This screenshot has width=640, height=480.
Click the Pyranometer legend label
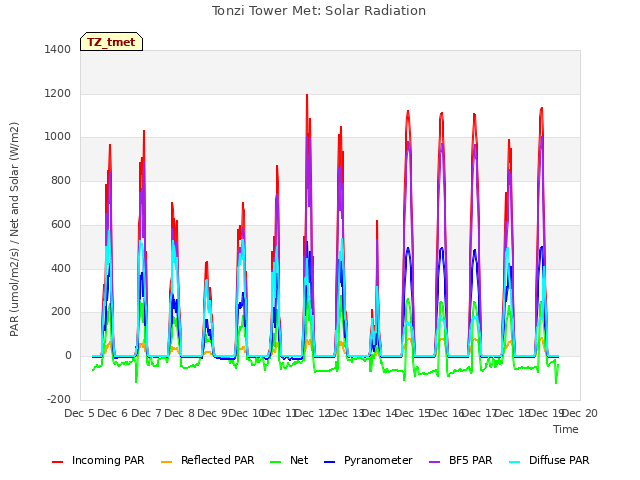click(x=378, y=460)
